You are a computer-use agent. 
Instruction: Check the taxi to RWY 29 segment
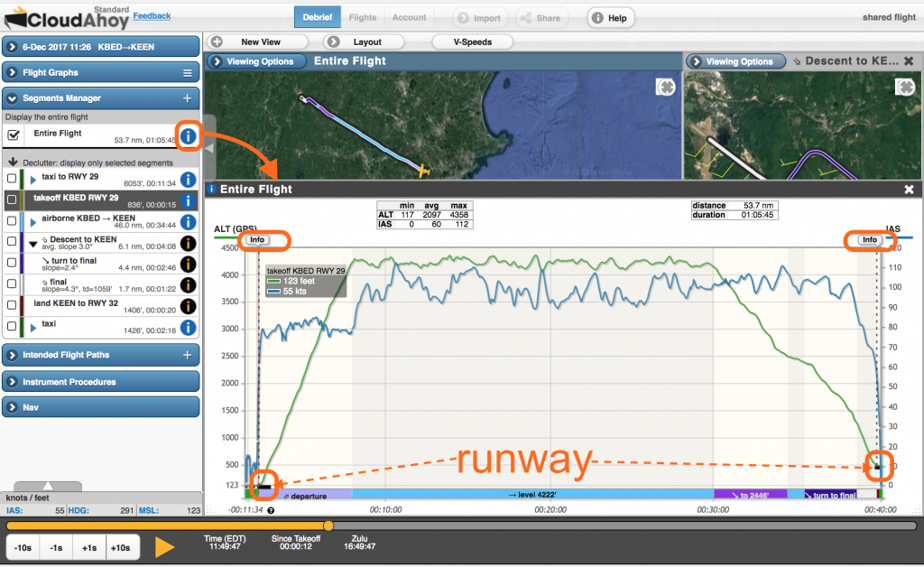[x=13, y=180]
